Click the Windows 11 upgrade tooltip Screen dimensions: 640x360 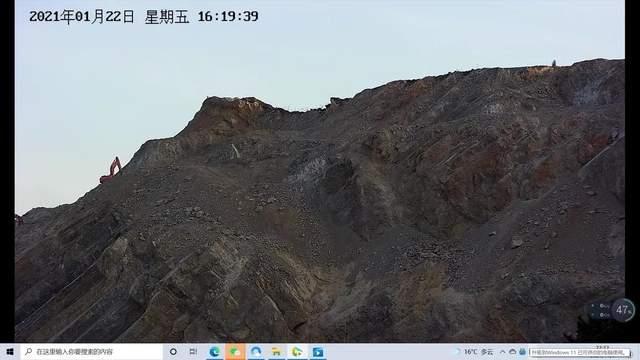pyautogui.click(x=579, y=352)
